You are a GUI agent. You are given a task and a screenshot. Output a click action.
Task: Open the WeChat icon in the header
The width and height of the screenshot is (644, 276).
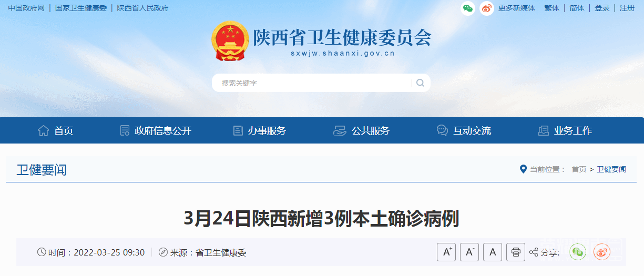click(468, 8)
